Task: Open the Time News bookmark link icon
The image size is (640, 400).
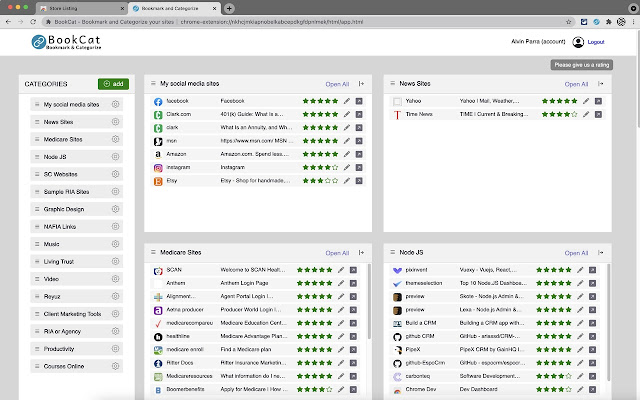Action: click(598, 114)
